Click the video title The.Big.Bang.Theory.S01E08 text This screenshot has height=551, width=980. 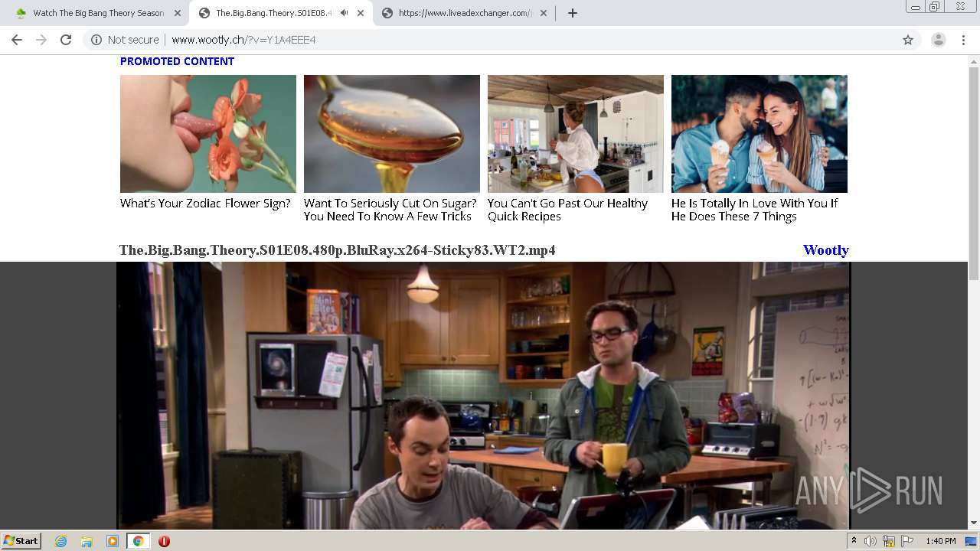point(338,250)
